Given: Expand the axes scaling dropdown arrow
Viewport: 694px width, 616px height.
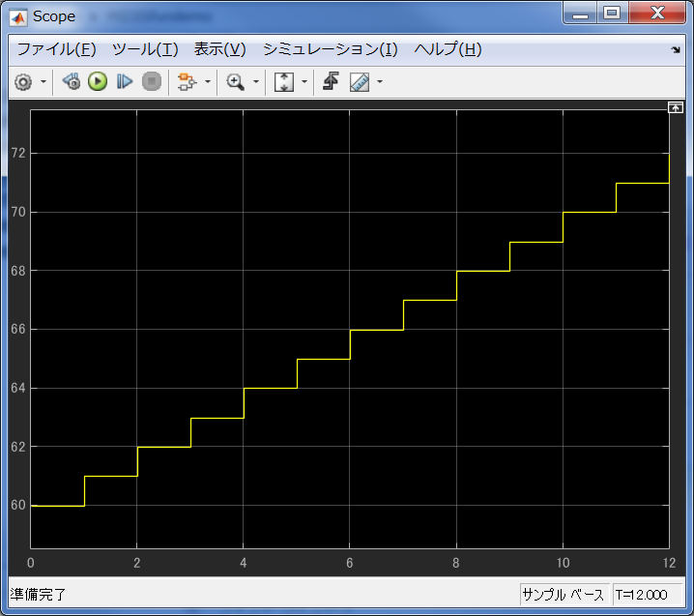Looking at the screenshot, I should [304, 82].
